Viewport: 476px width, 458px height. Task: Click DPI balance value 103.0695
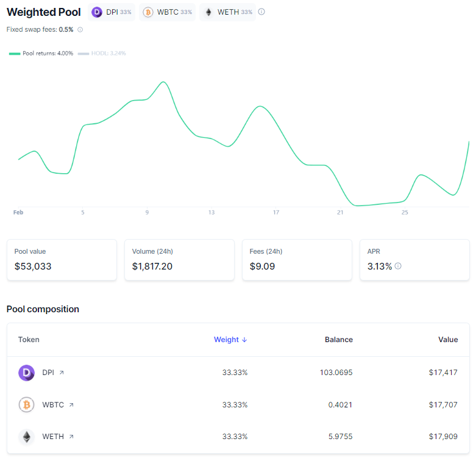coord(336,373)
